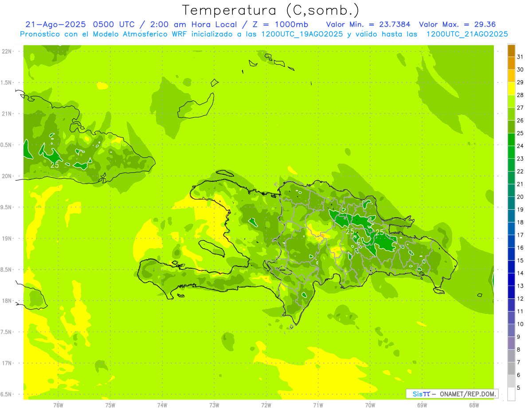
Task: Click the '22N' latitude axis label
Action: [x=7, y=51]
